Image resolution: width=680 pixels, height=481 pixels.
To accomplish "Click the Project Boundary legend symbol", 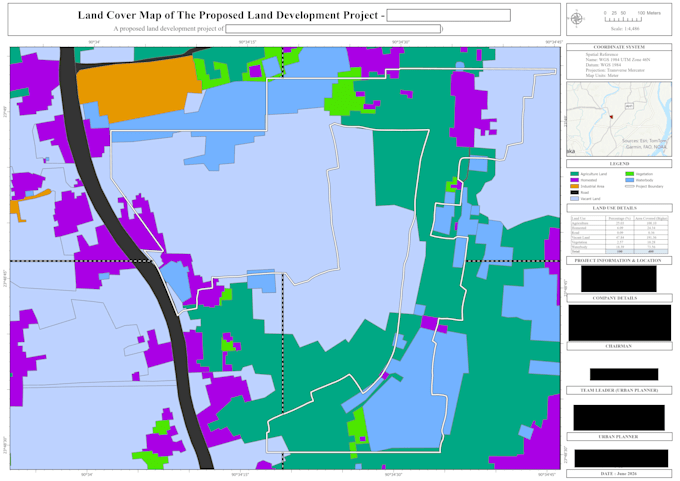I will click(630, 186).
